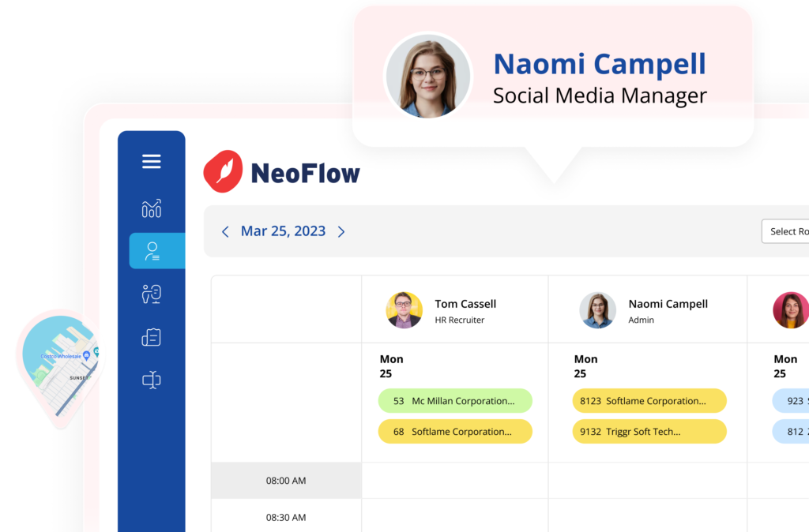Click Mon 25 under Tom Cassell
809x532 pixels.
[x=392, y=366]
